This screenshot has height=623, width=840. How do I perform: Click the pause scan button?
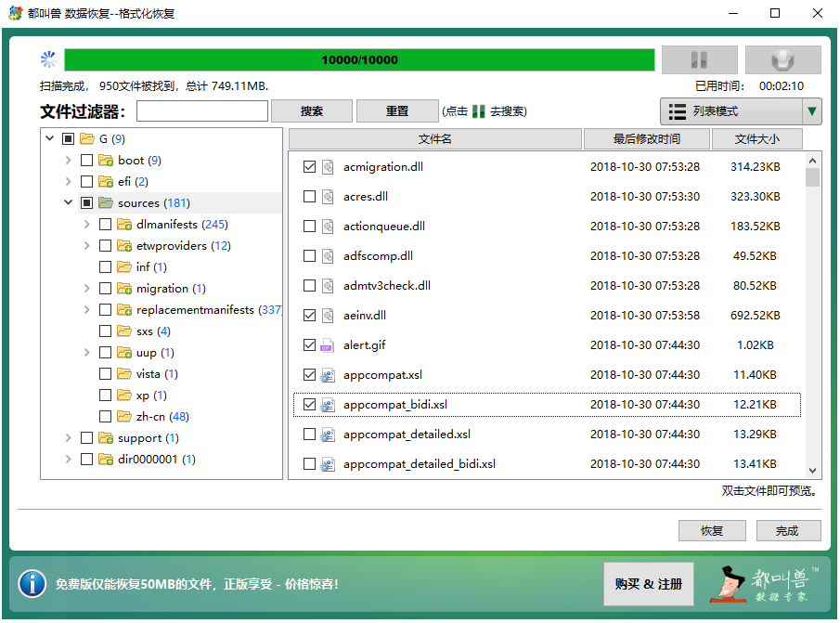tap(699, 60)
